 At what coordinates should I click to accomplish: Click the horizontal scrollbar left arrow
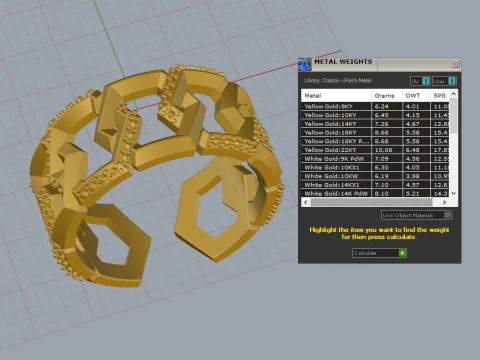click(x=306, y=202)
